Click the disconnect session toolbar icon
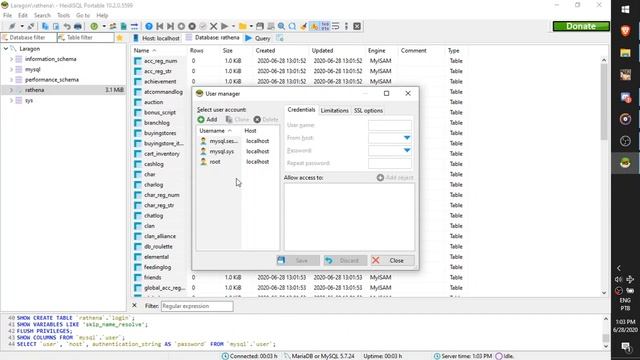Viewport: 640px width, 360px height. click(31, 27)
